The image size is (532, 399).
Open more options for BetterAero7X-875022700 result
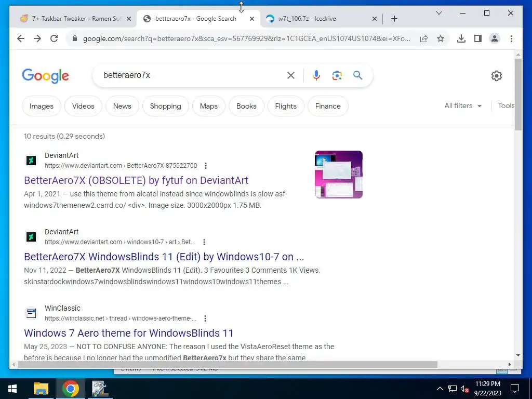click(206, 166)
